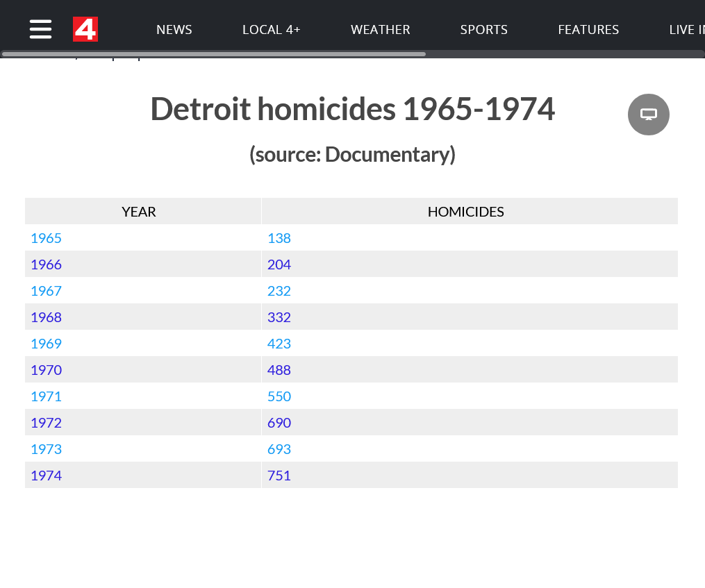Navigate to the SPORTS section
The width and height of the screenshot is (705, 588).
pos(483,30)
